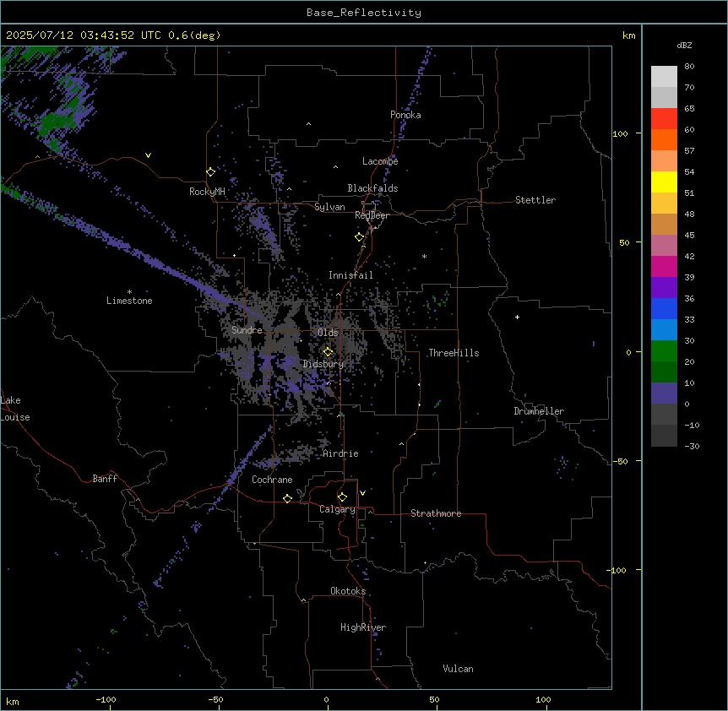This screenshot has height=711, width=728.
Task: Click the Stettler city label
Action: coord(535,200)
